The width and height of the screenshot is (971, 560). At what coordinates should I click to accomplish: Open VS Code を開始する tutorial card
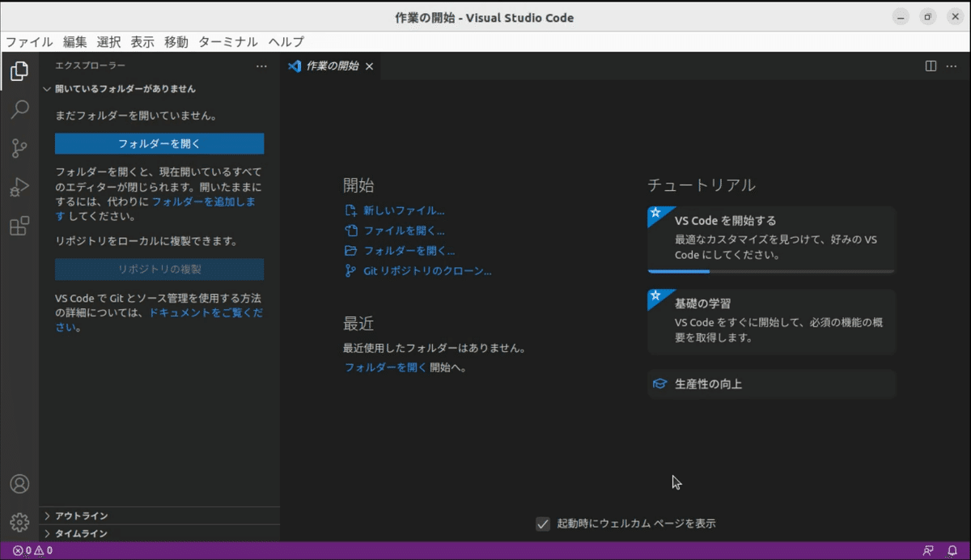click(x=772, y=240)
